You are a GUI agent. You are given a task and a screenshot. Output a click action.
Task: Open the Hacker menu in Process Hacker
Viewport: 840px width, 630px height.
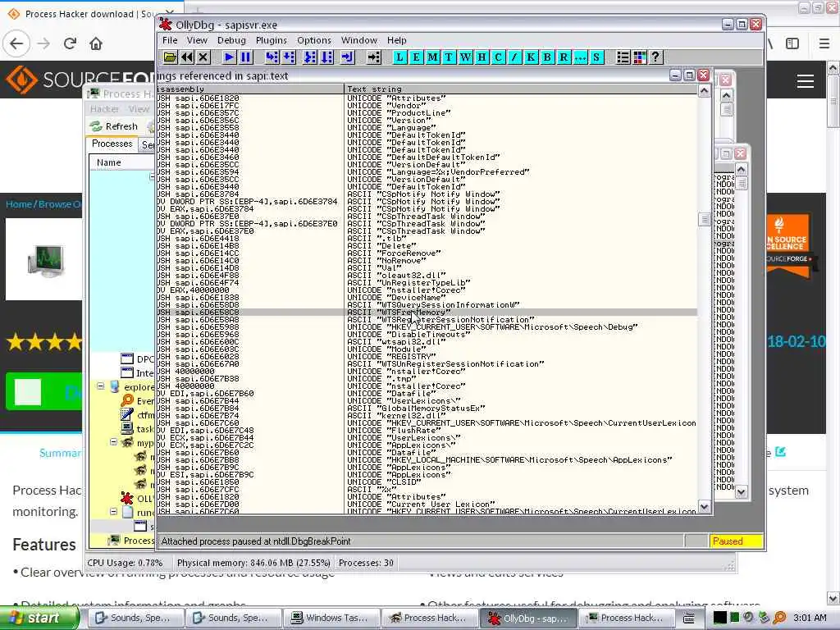[104, 109]
